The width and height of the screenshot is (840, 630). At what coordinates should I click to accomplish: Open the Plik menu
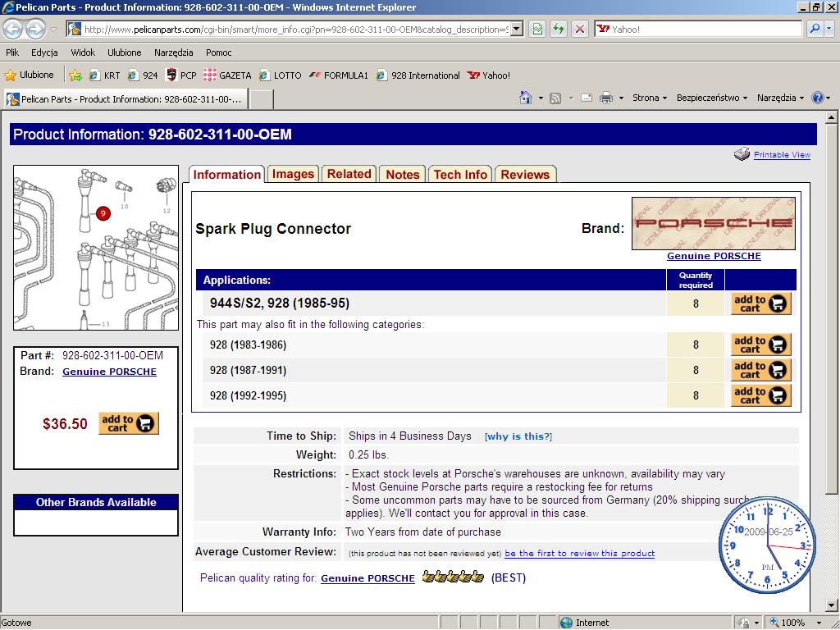(x=12, y=52)
